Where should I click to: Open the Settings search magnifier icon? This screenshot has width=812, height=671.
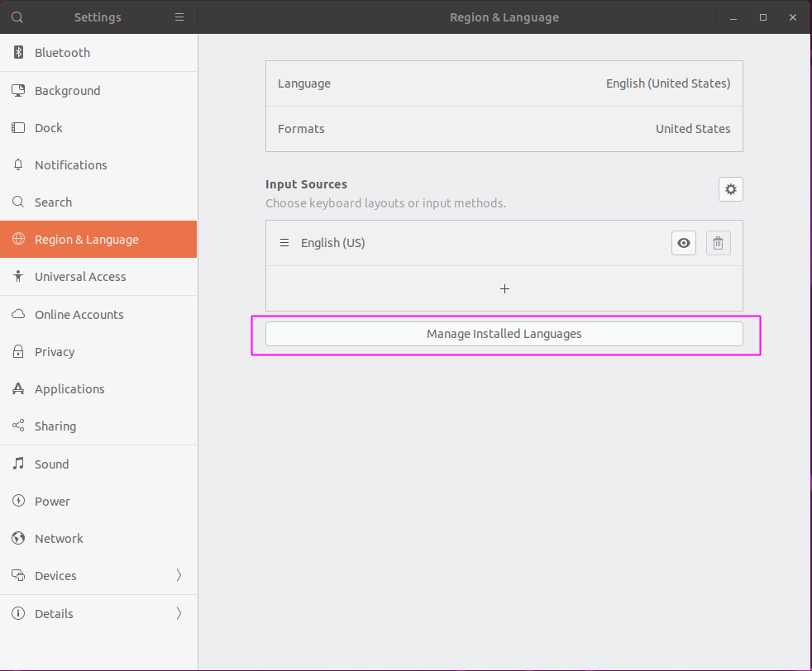click(17, 17)
